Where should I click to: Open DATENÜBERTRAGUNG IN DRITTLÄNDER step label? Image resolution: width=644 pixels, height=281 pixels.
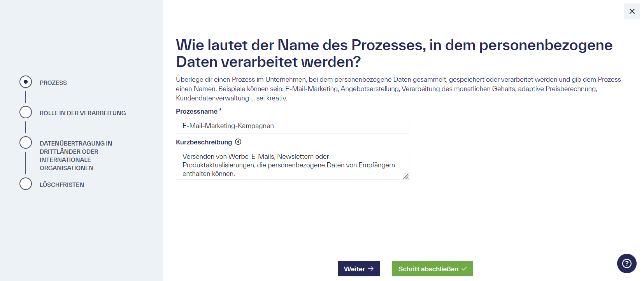pos(76,156)
